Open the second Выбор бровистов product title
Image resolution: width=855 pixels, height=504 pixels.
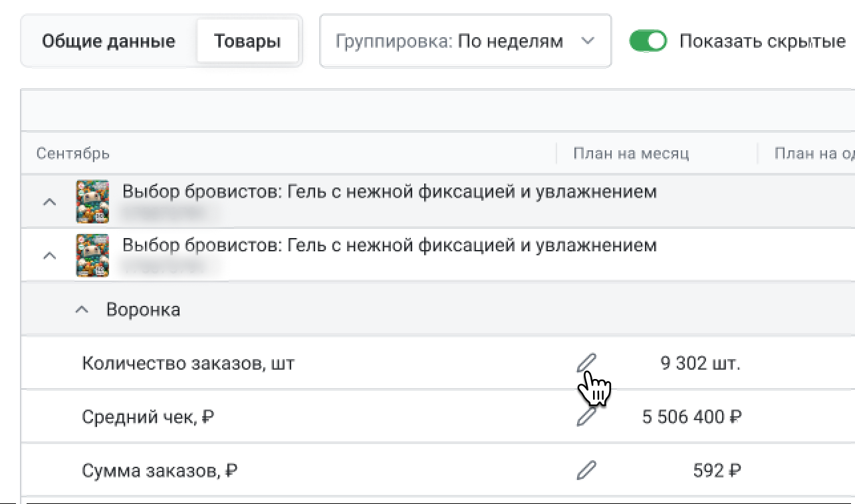click(x=389, y=245)
